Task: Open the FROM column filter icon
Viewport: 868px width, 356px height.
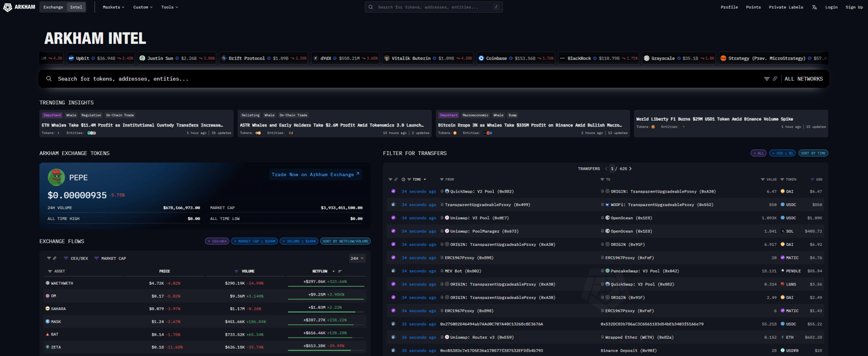Action: coord(442,179)
